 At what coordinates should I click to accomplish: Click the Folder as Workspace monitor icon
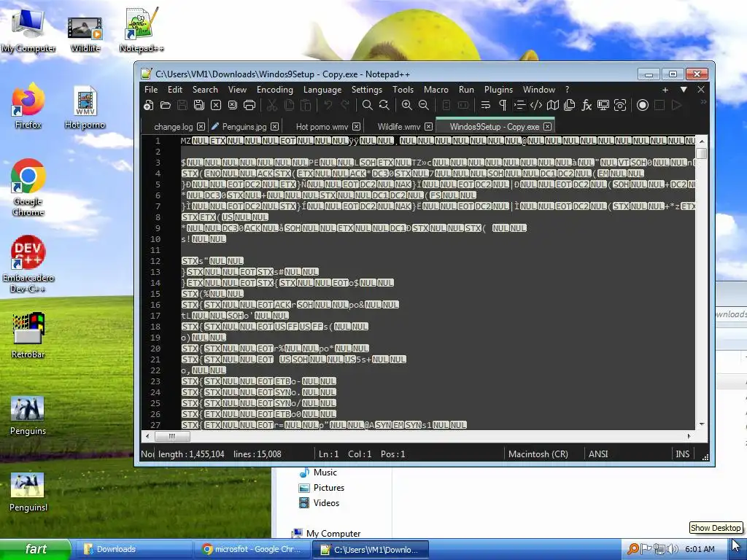click(x=603, y=105)
